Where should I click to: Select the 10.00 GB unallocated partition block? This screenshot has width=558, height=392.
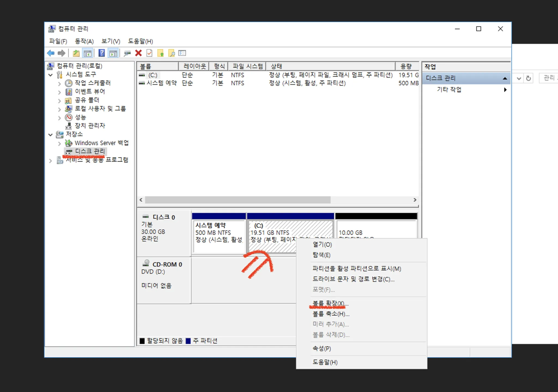[x=376, y=228]
